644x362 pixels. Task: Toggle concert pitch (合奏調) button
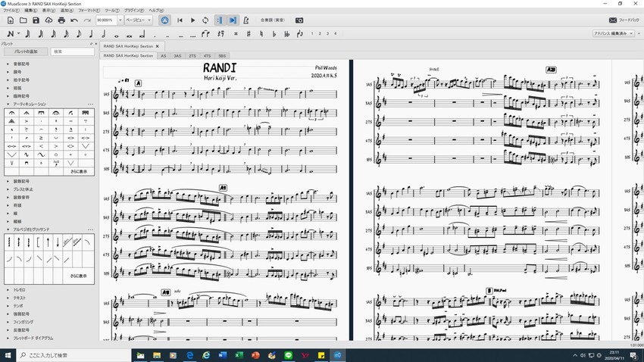272,20
